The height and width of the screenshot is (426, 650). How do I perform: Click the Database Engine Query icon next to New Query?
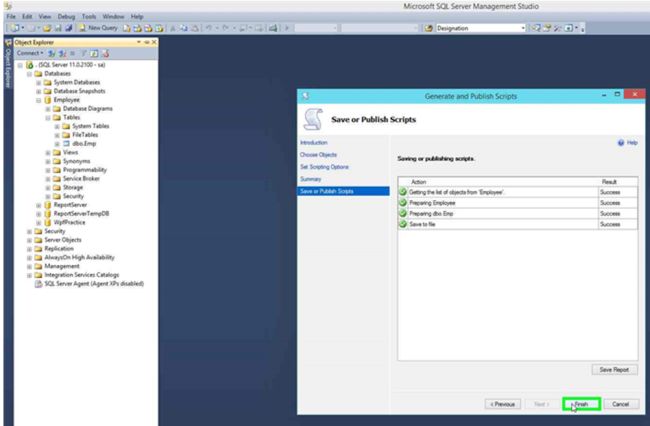127,28
